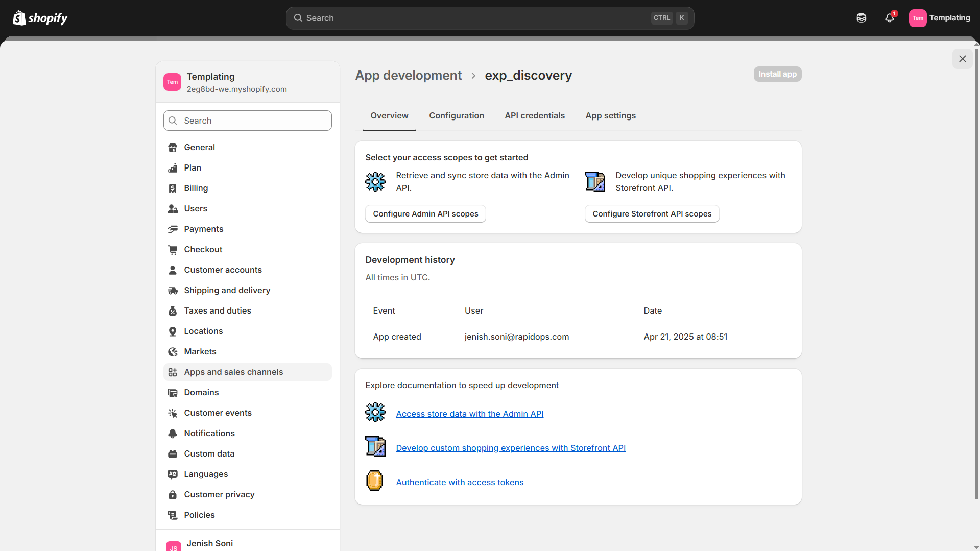Click the Billing receipt icon
The image size is (980, 551).
tap(173, 188)
